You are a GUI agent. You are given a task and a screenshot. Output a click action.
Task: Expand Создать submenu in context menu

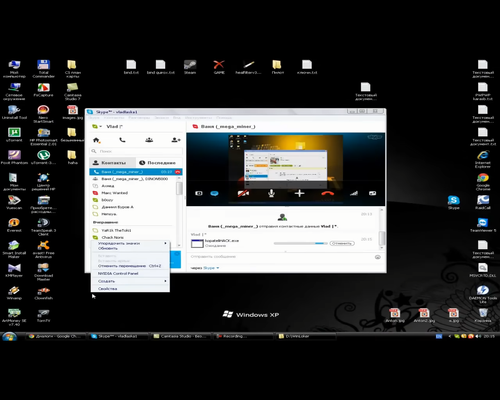[x=130, y=281]
